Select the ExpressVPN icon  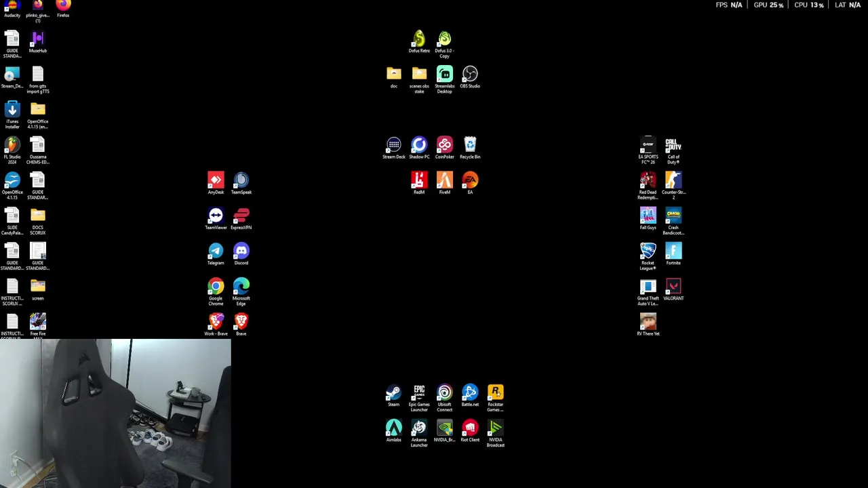[241, 219]
